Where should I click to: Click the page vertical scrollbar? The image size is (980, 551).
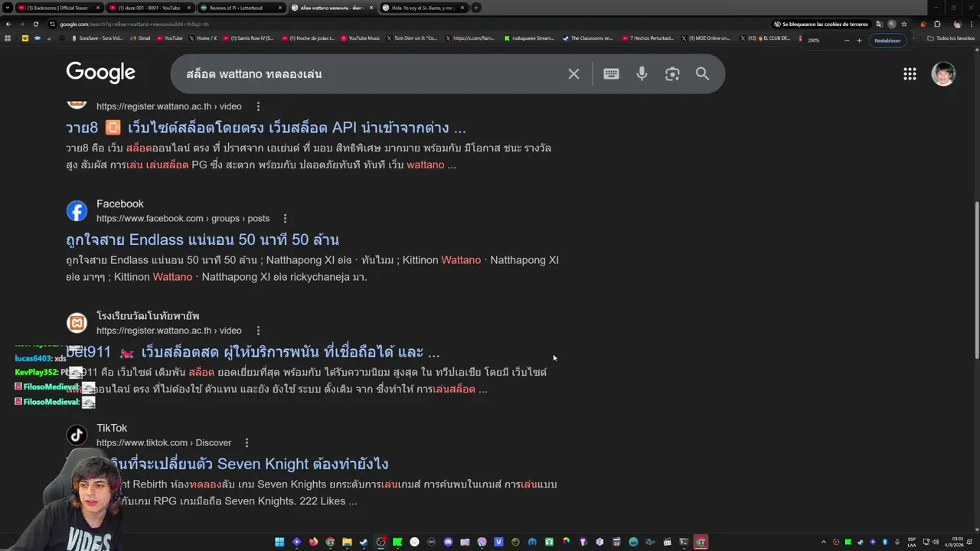976,279
